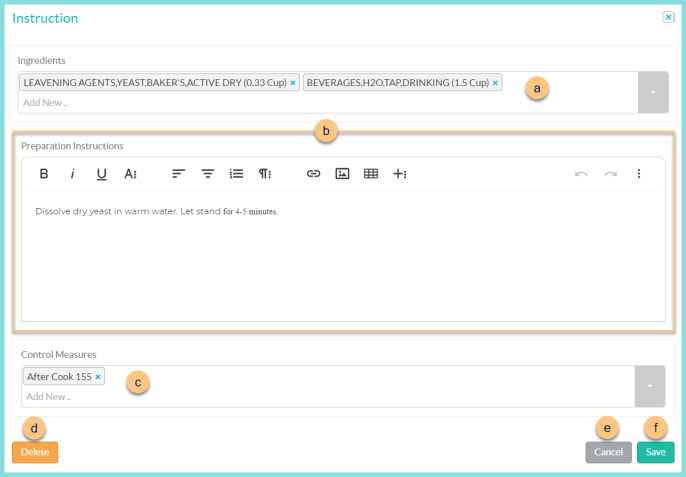This screenshot has height=477, width=686.
Task: Open the vertical three-dot more options
Action: (639, 174)
